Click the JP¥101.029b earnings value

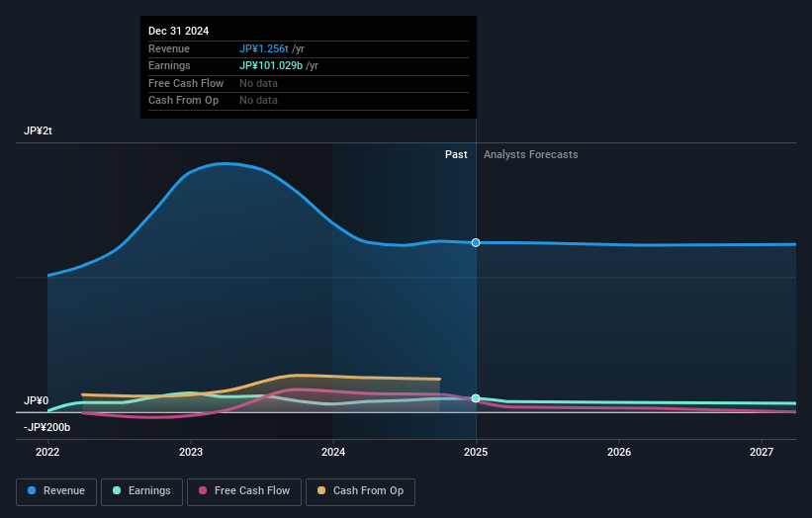[x=271, y=65]
